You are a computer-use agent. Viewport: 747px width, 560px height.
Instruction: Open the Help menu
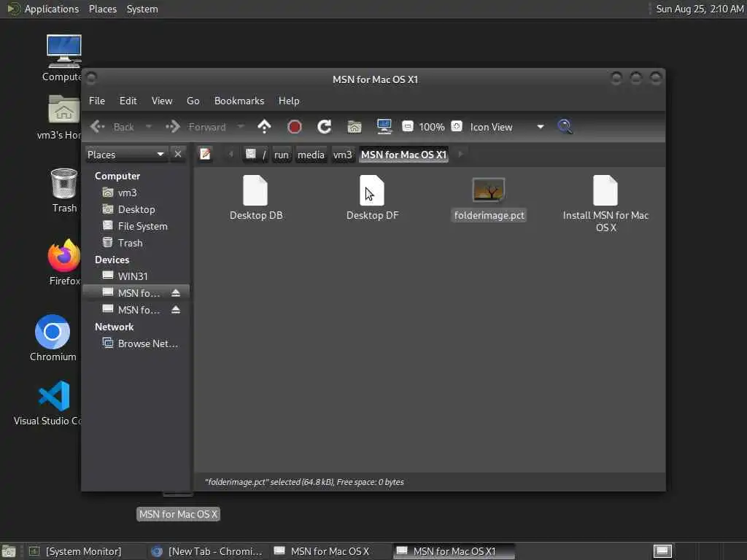(289, 101)
